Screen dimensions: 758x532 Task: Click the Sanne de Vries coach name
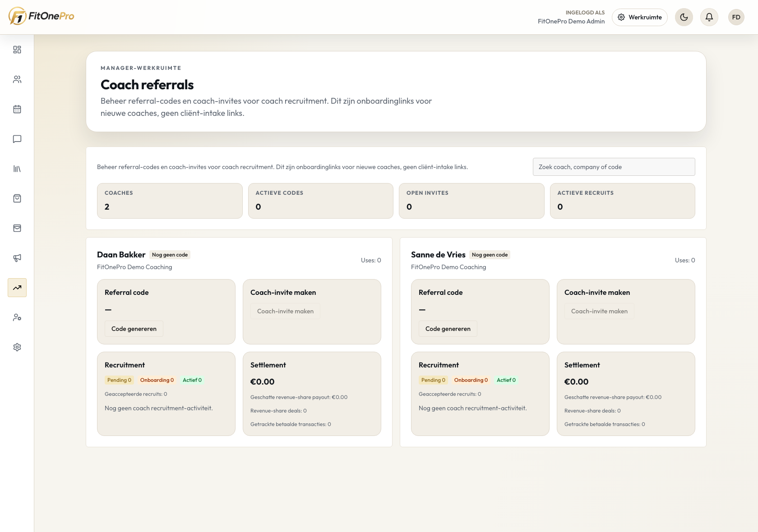point(438,255)
